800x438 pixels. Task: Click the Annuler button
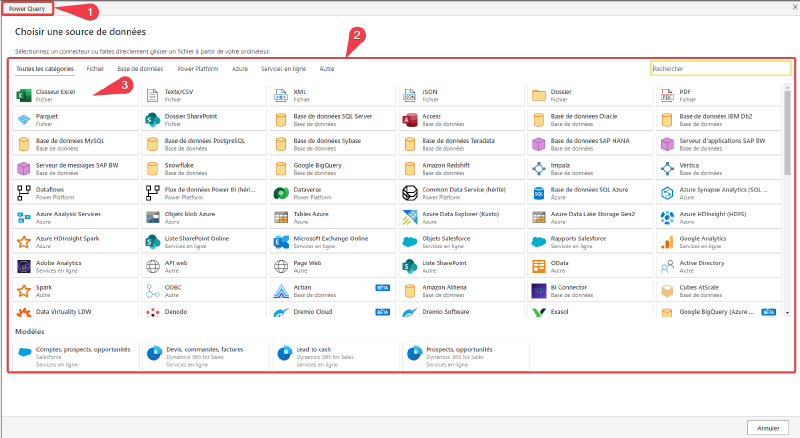point(768,428)
